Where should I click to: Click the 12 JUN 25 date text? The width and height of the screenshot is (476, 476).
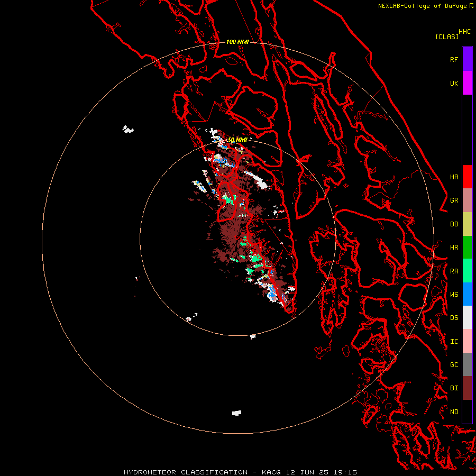click(x=308, y=472)
